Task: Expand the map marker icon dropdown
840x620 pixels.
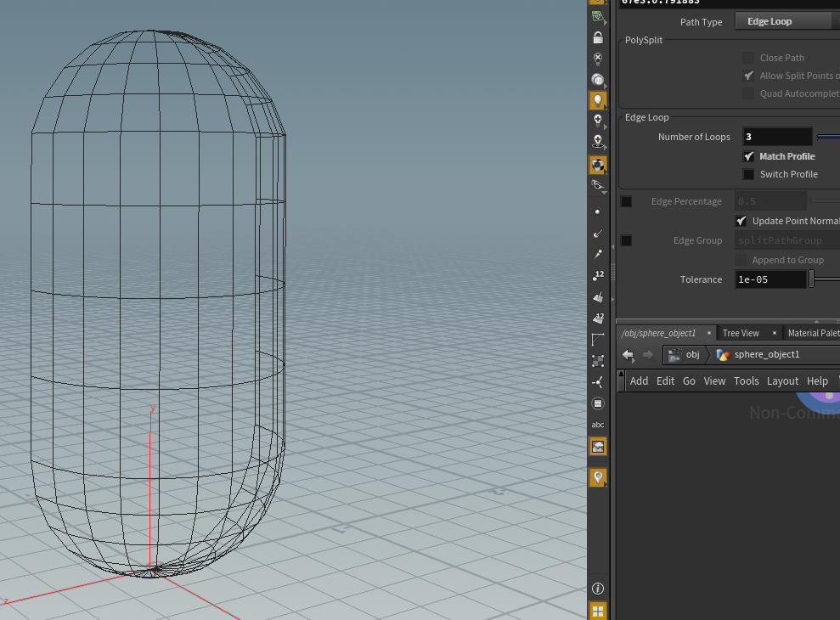Action: 606,483
